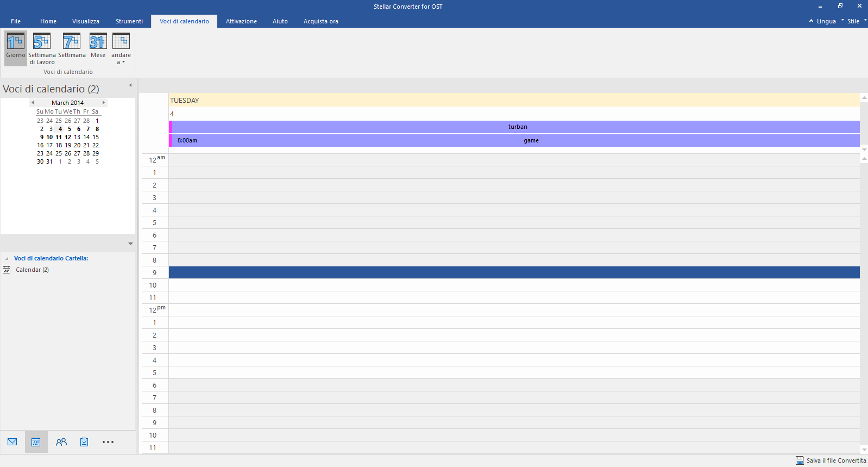
Task: Open the Contacts people icon
Action: (x=61, y=442)
